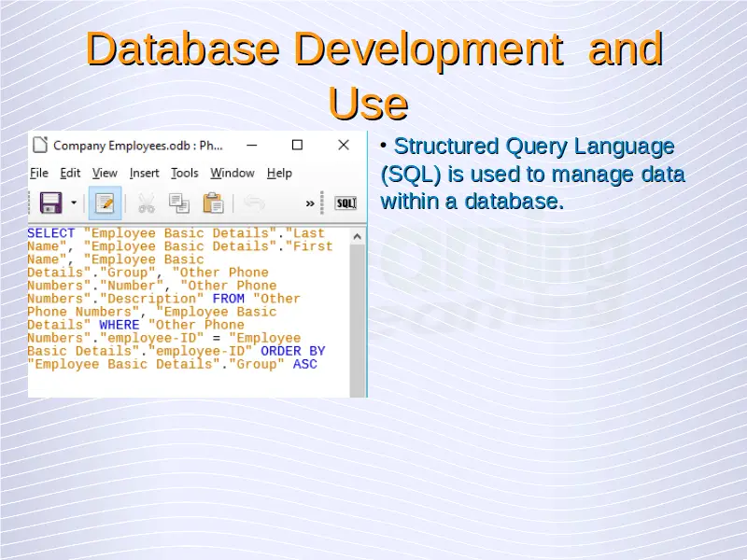
Task: Click the Save floppy disk icon
Action: pos(51,203)
